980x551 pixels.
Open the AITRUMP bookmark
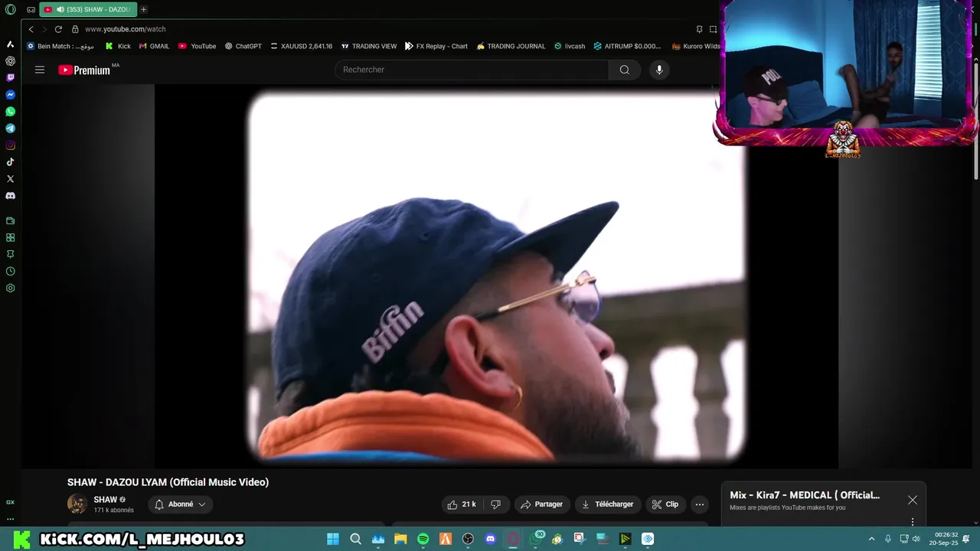tap(627, 46)
